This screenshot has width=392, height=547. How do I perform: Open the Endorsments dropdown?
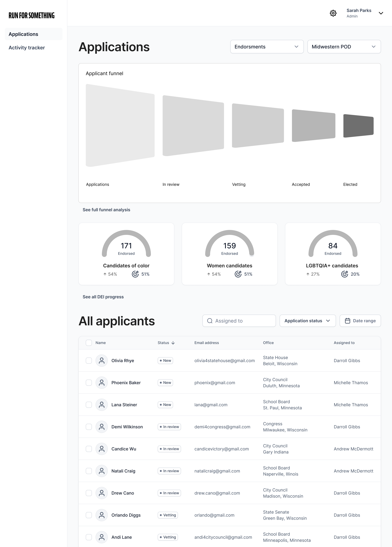click(267, 47)
